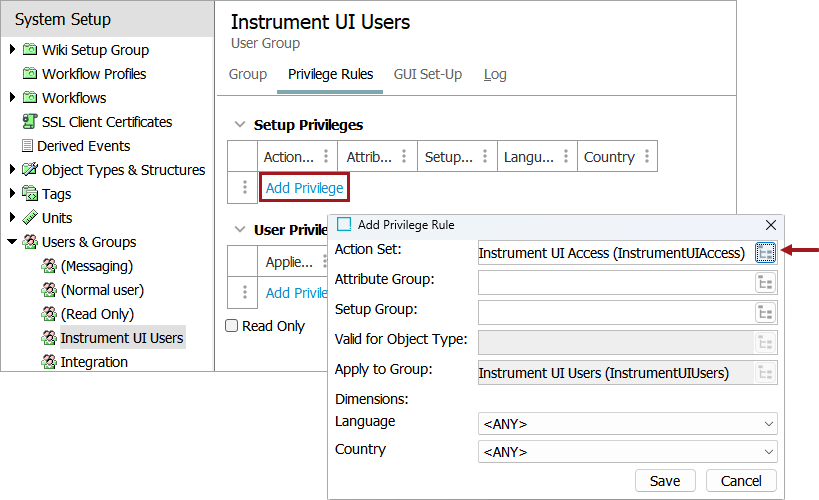Click Save in Add Privilege Rule dialog
819x500 pixels.
click(665, 481)
